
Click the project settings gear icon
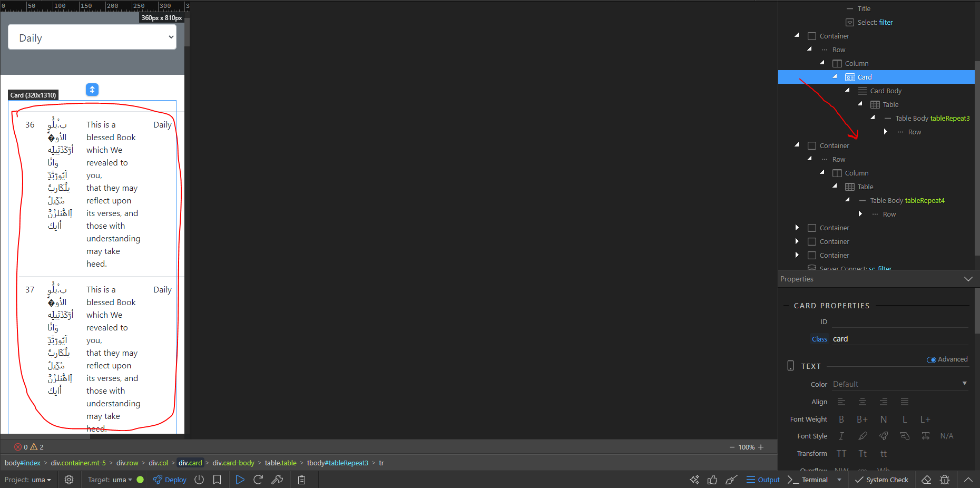[69, 480]
